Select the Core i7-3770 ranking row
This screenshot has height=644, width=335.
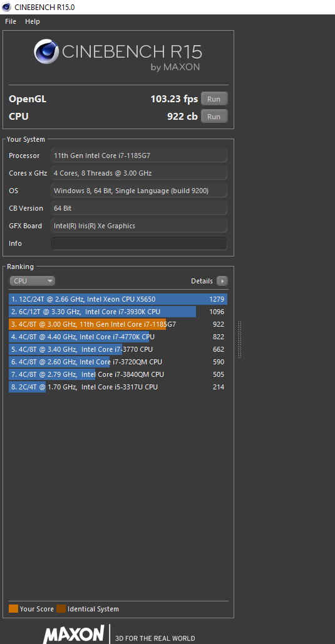(x=118, y=349)
